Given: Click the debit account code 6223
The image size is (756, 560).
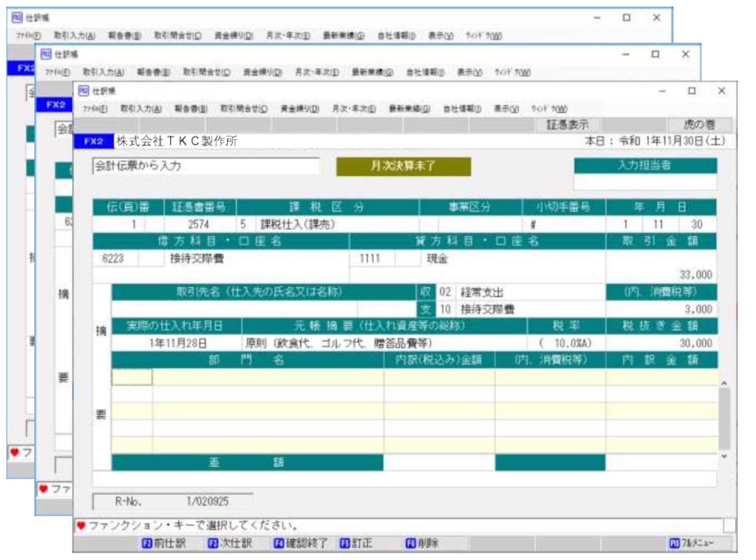Looking at the screenshot, I should point(112,258).
